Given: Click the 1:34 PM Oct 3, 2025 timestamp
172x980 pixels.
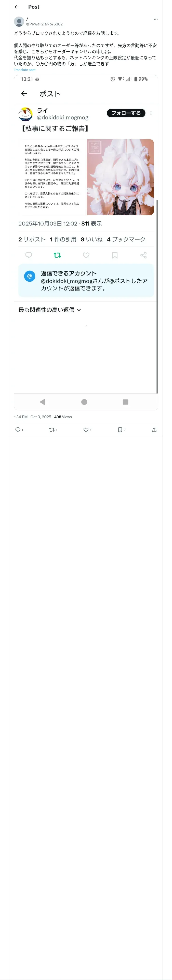Looking at the screenshot, I should [32, 417].
